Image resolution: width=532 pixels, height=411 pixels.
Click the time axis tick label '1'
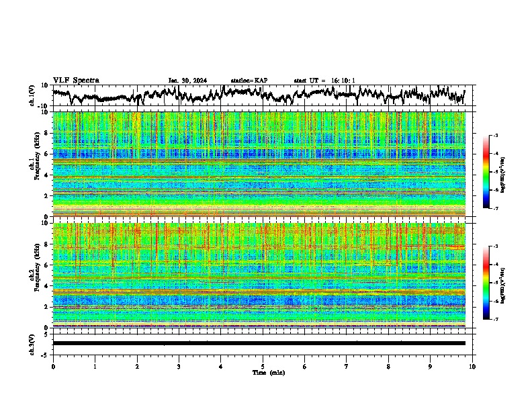point(95,367)
